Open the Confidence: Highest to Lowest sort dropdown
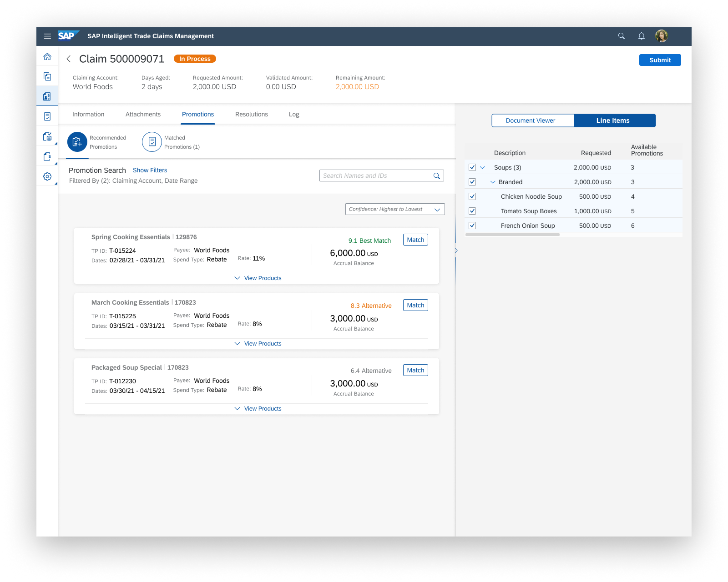The width and height of the screenshot is (728, 582). [x=395, y=209]
